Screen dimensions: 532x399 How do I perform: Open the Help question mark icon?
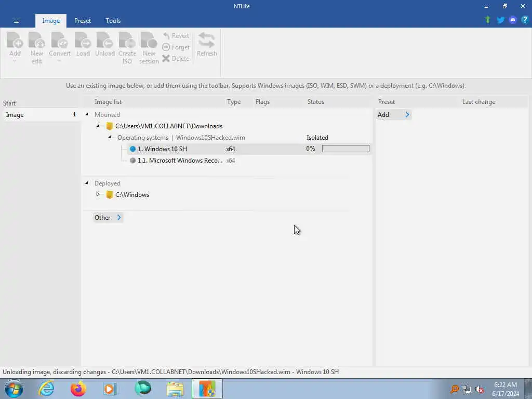525,20
